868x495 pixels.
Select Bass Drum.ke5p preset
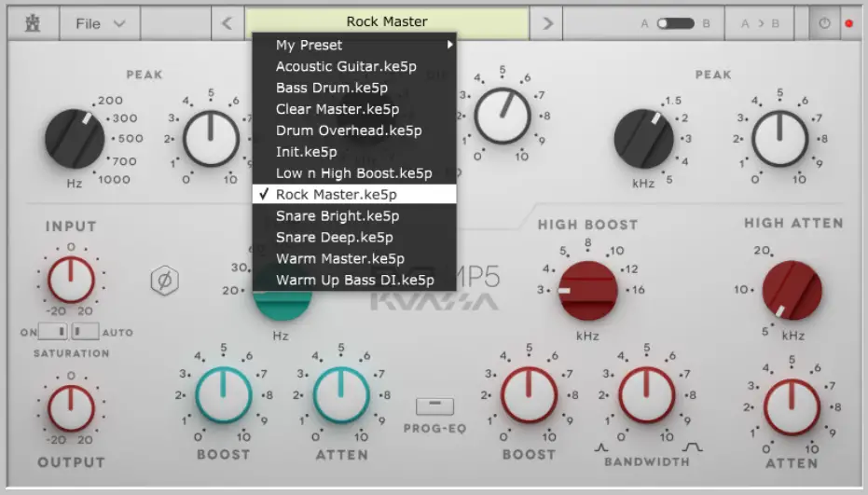point(354,88)
